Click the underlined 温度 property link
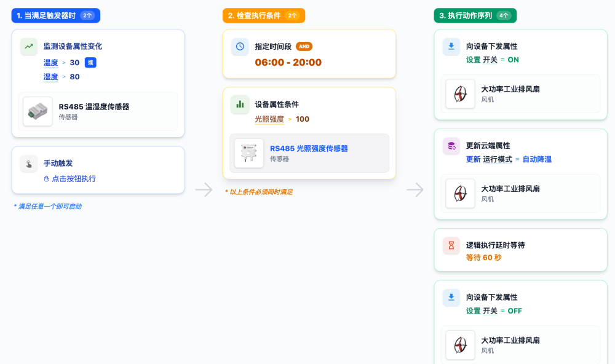Viewport: 615px width, 364px height. (x=50, y=63)
